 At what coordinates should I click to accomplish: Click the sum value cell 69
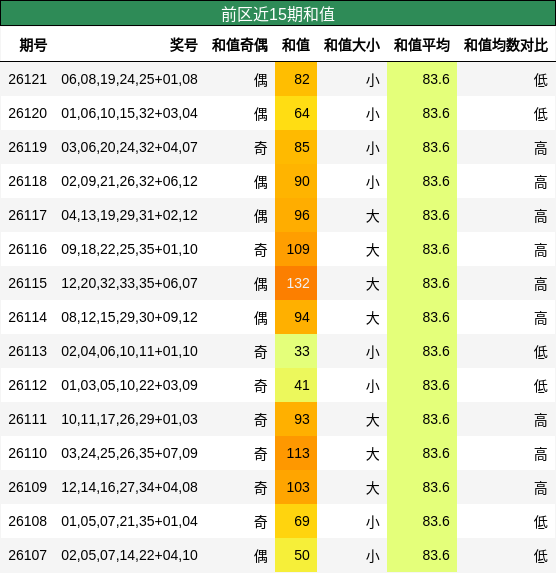pos(296,521)
